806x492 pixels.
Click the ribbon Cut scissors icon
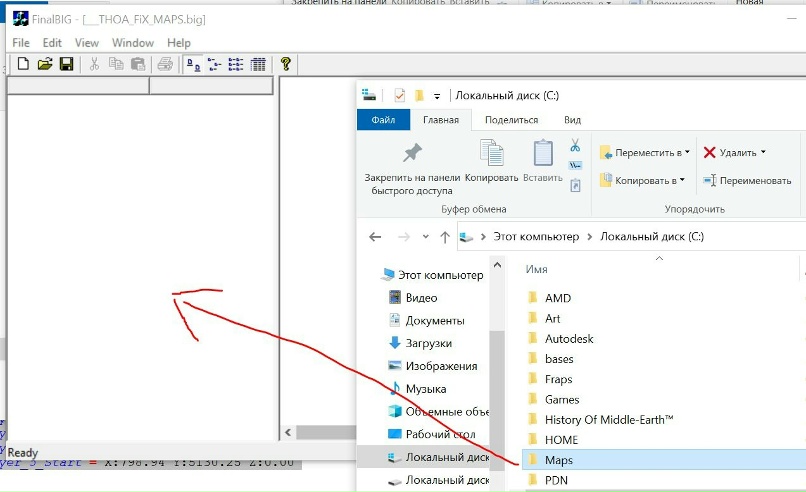(575, 145)
